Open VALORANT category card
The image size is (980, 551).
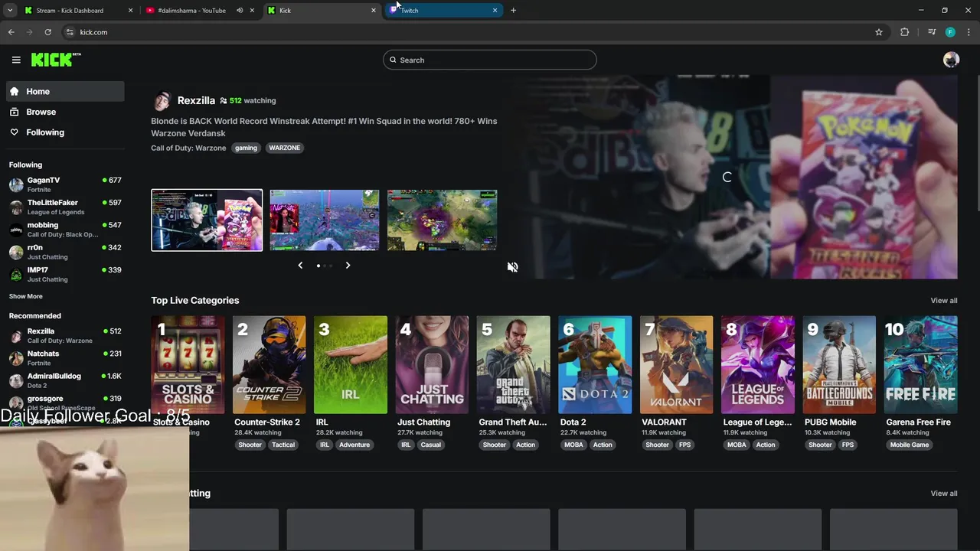(676, 365)
